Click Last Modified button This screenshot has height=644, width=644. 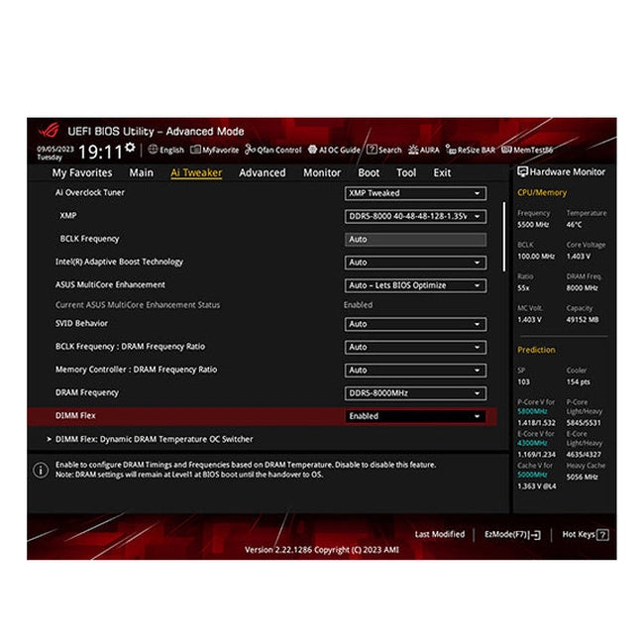click(x=440, y=534)
